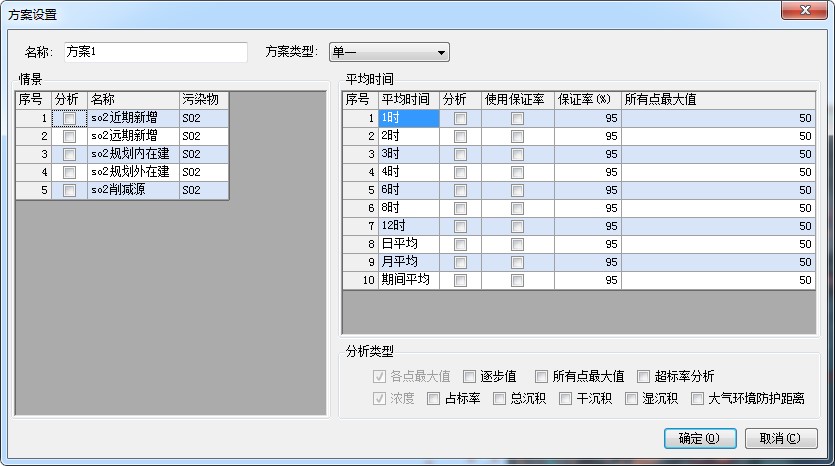
Task: Check the 大气环境防护距离 box
Action: click(698, 399)
